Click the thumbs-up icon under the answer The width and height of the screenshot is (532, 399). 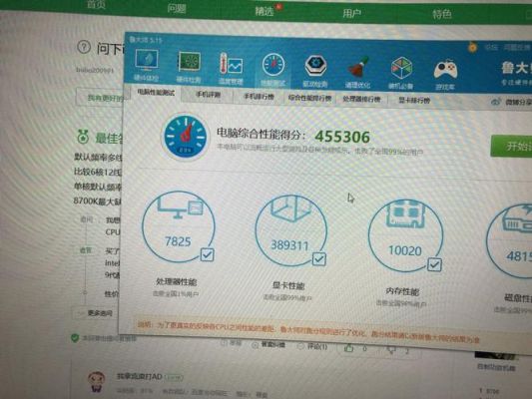click(x=348, y=348)
